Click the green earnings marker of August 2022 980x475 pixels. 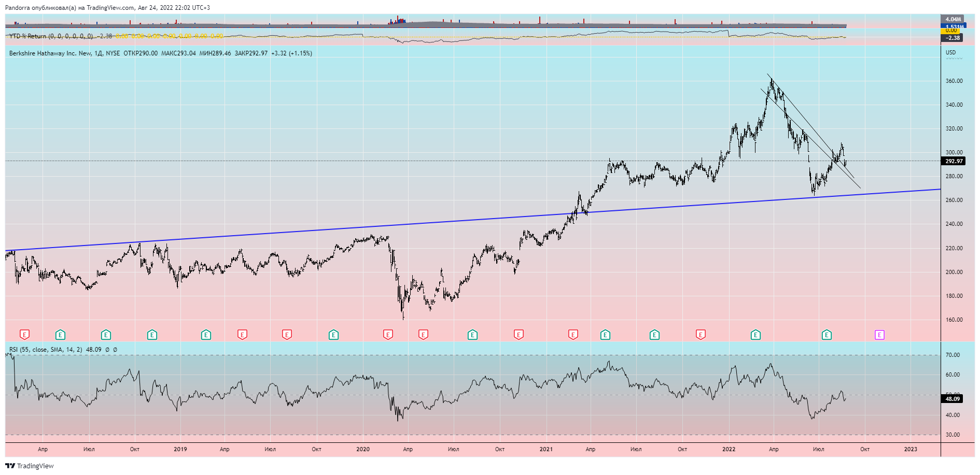coord(827,335)
